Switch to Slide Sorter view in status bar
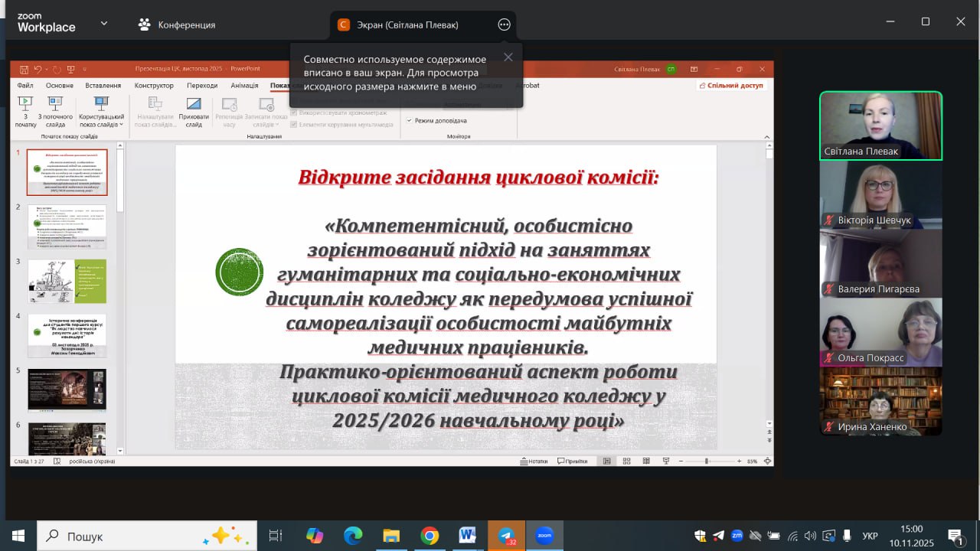Viewport: 980px width, 551px height. [x=626, y=461]
